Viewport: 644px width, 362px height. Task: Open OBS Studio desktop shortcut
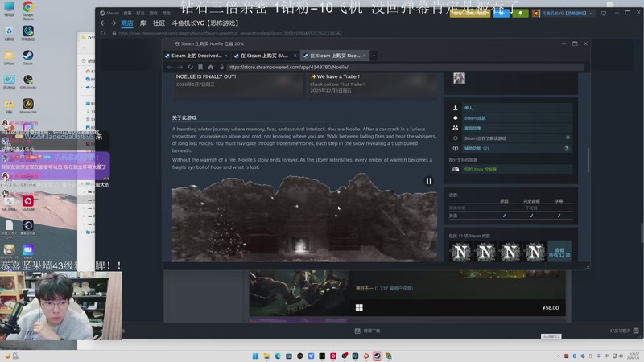pos(28,82)
